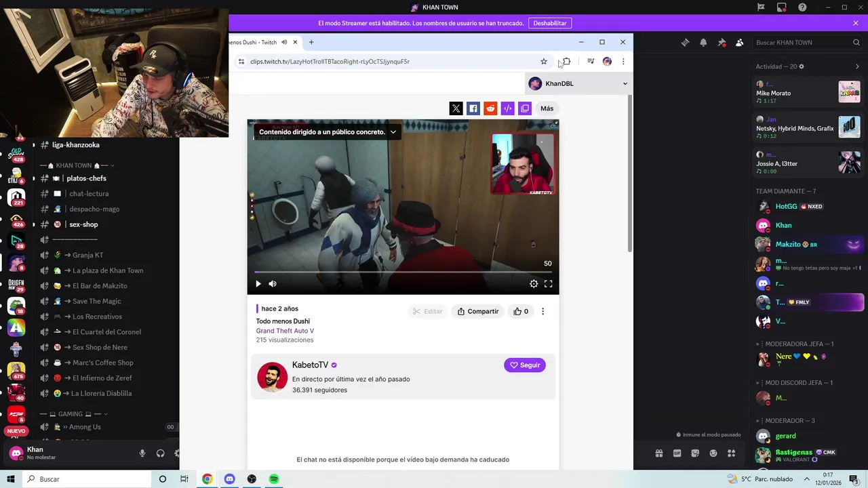The height and width of the screenshot is (488, 868).
Task: Send a gift in Discord chat bar
Action: (658, 453)
